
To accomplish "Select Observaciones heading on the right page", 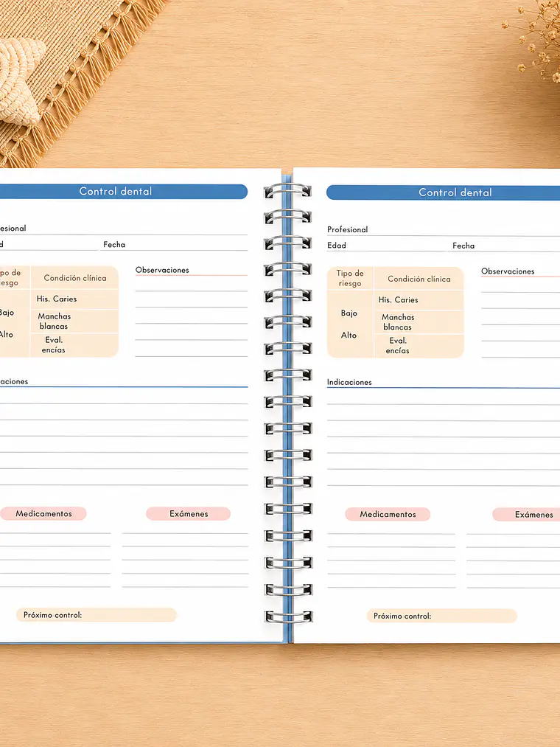I will pyautogui.click(x=508, y=271).
